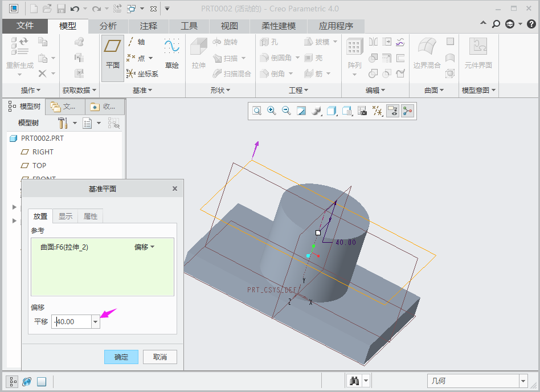This screenshot has height=392, width=540.
Task: Click the zoom out magnifier icon
Action: (286, 111)
